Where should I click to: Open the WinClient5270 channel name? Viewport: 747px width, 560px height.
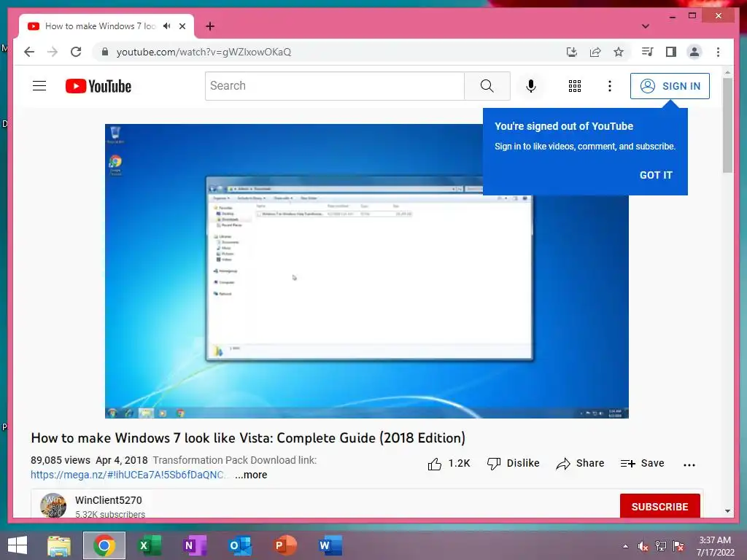(109, 500)
